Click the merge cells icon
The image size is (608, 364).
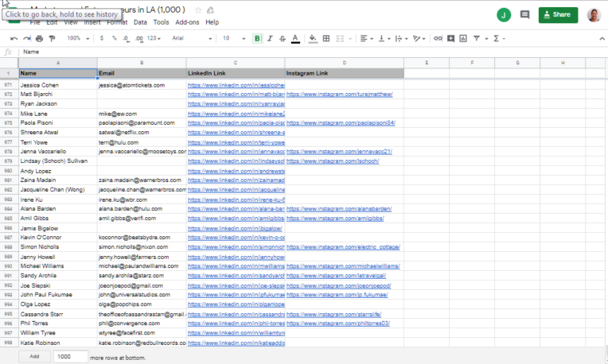(340, 38)
